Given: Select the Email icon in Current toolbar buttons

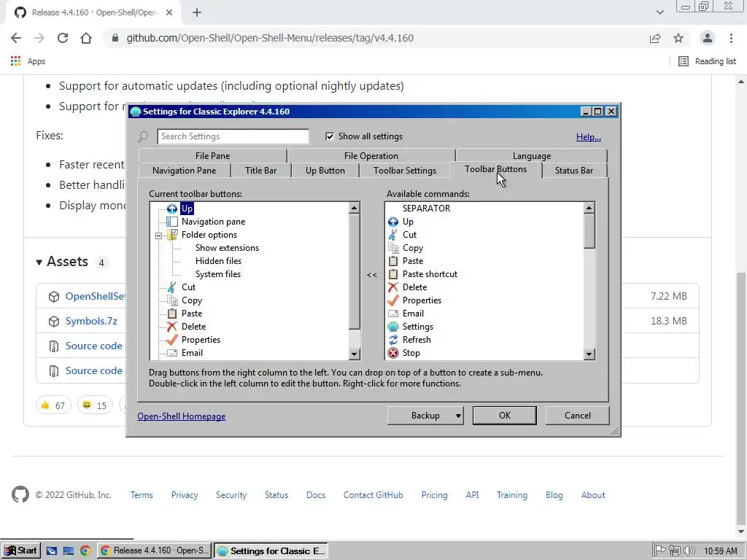Looking at the screenshot, I should click(172, 353).
